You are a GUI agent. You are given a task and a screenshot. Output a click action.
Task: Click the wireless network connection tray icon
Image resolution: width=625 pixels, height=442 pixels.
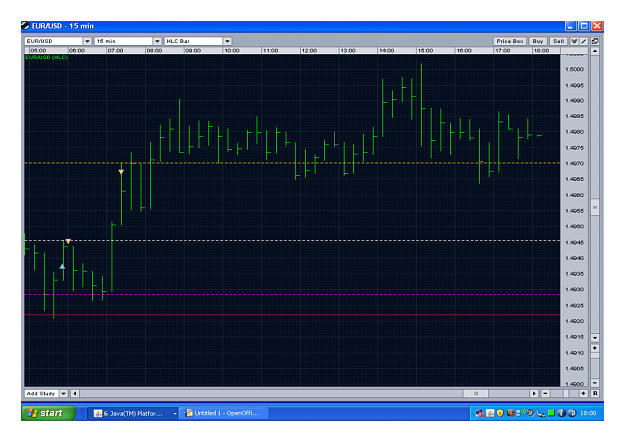tap(521, 413)
